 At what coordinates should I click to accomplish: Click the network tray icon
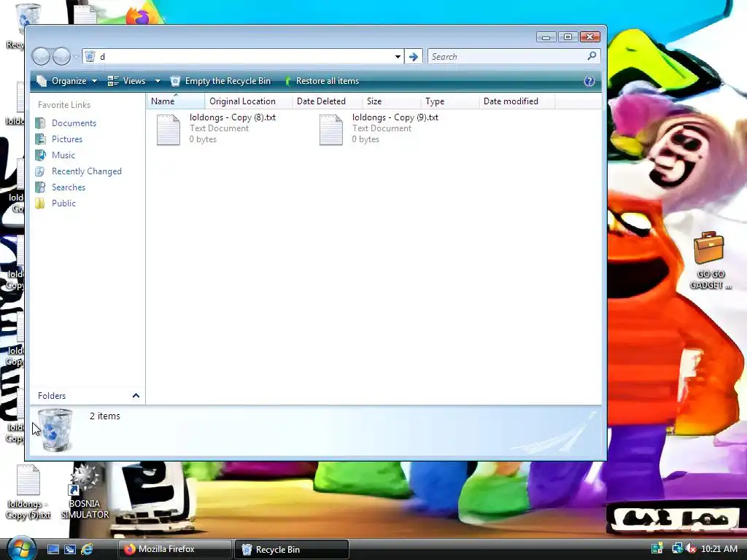point(676,549)
